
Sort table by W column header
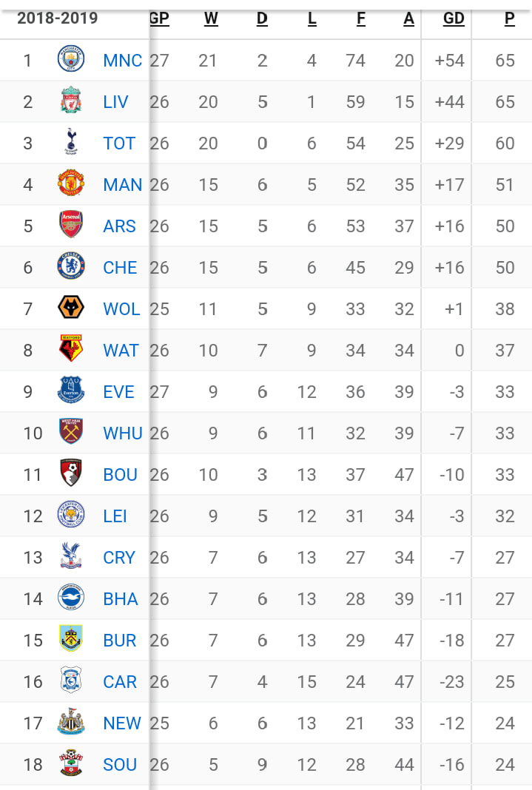click(211, 18)
